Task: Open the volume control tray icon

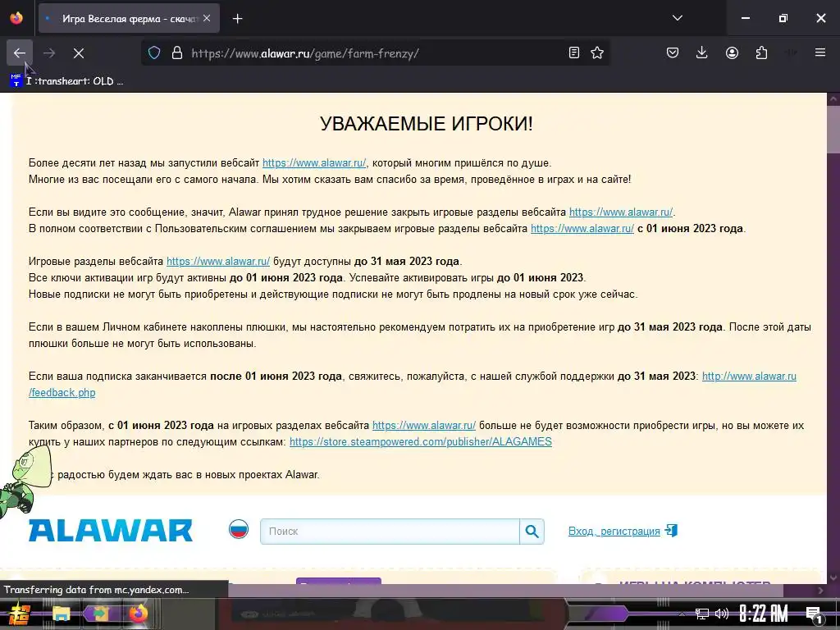Action: pos(722,614)
